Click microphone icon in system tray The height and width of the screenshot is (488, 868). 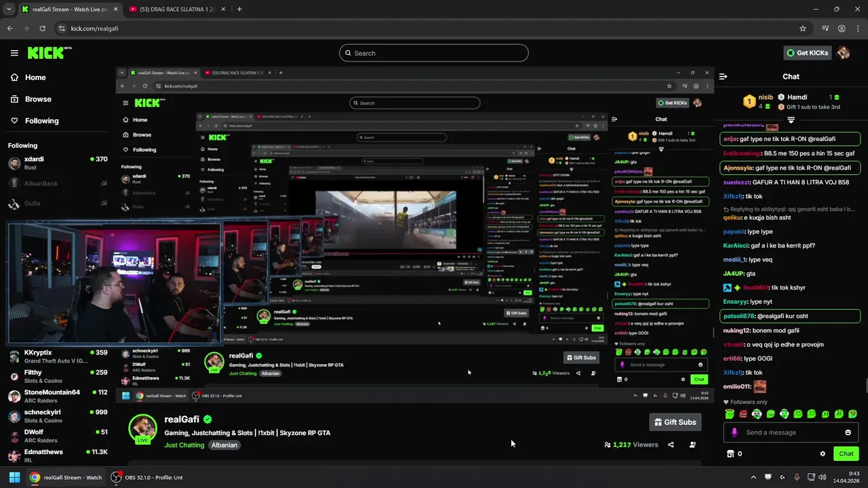coord(797,477)
